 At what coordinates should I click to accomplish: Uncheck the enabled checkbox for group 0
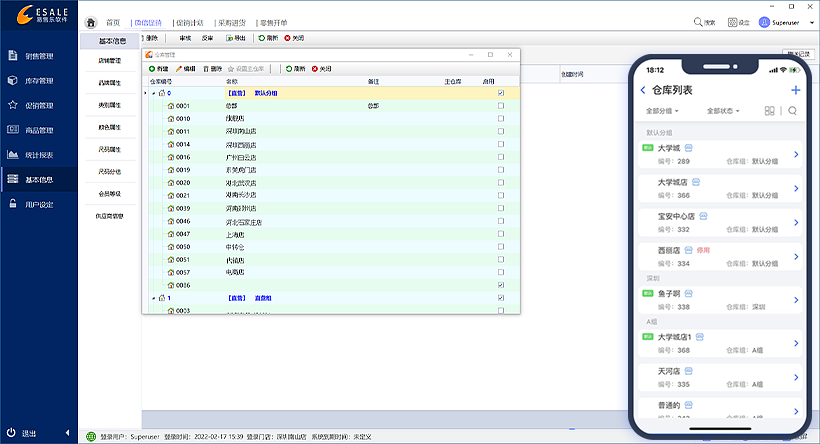point(501,92)
